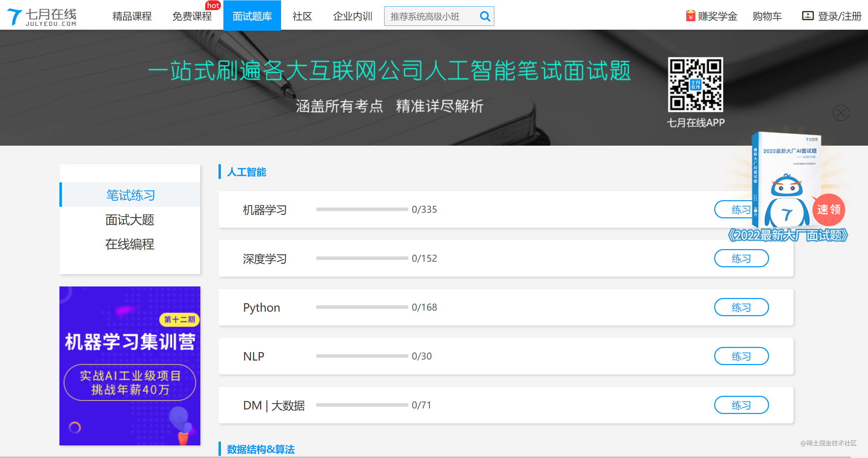The height and width of the screenshot is (458, 868).
Task: Open 购物车 link
Action: 767,16
